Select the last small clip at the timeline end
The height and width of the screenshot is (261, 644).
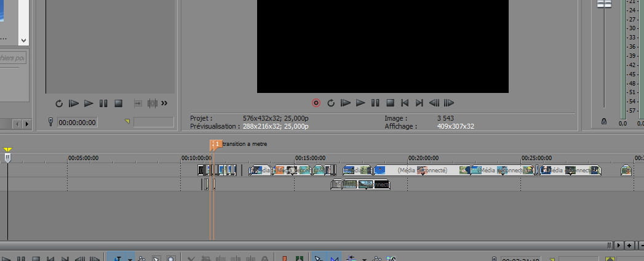(x=626, y=170)
